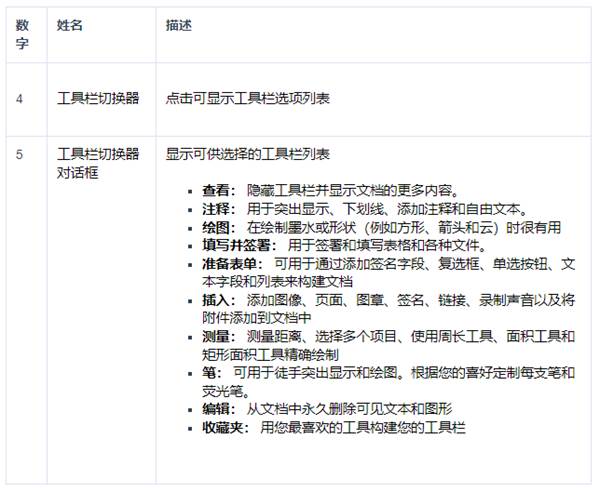Click the bold 笔 list item label
Image resolution: width=600 pixels, height=492 pixels.
[x=208, y=372]
